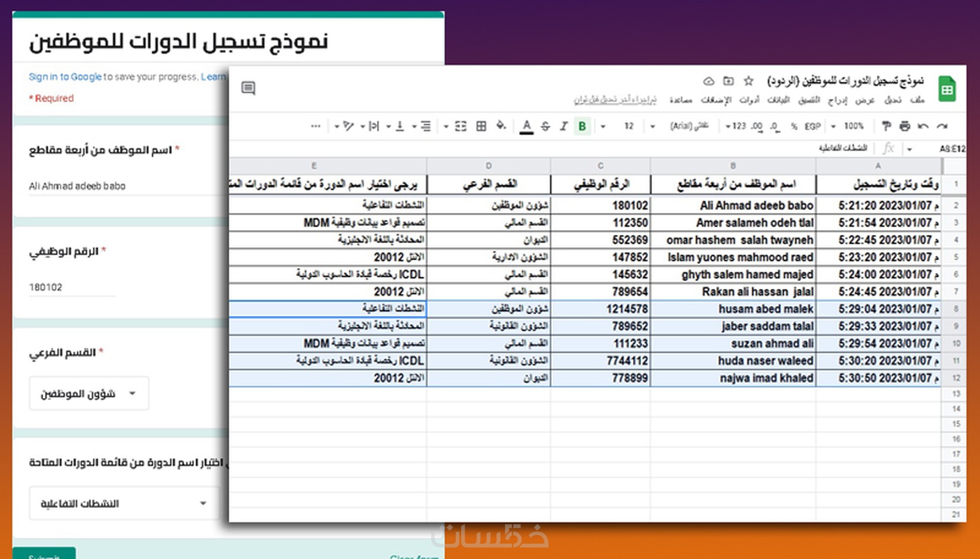
Task: Open the البيانات (Data) menu
Action: 778,100
